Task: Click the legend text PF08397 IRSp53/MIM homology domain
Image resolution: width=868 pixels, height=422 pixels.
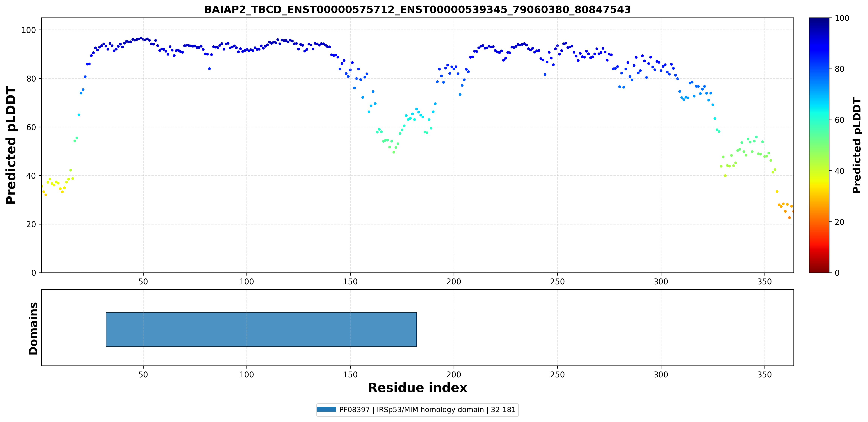Action: click(427, 410)
